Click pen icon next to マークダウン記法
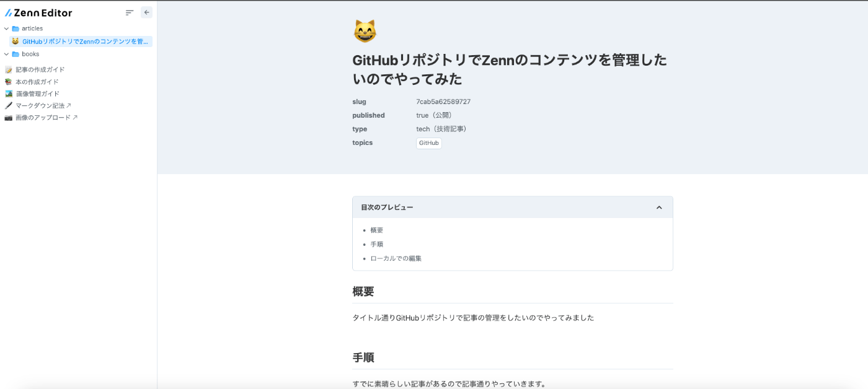 [9, 105]
